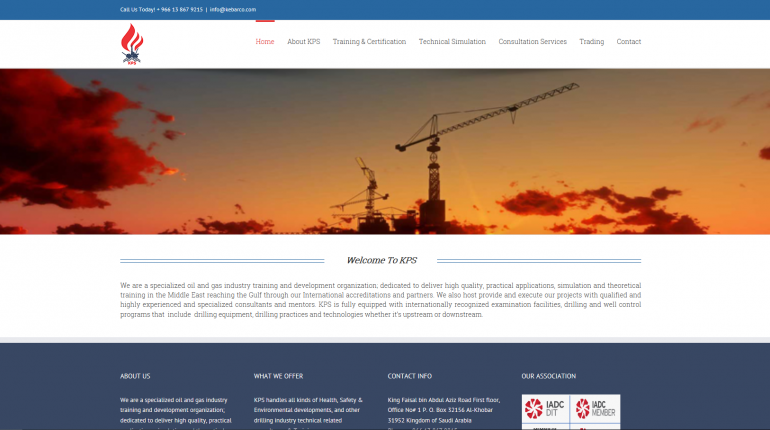
Task: Click the IADC DIT badge image
Action: point(546,408)
